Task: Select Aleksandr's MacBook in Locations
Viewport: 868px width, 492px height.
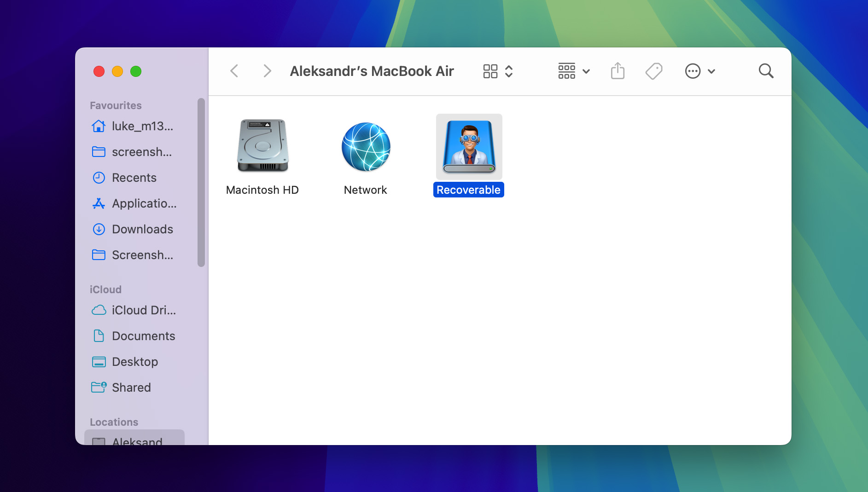Action: pyautogui.click(x=134, y=438)
